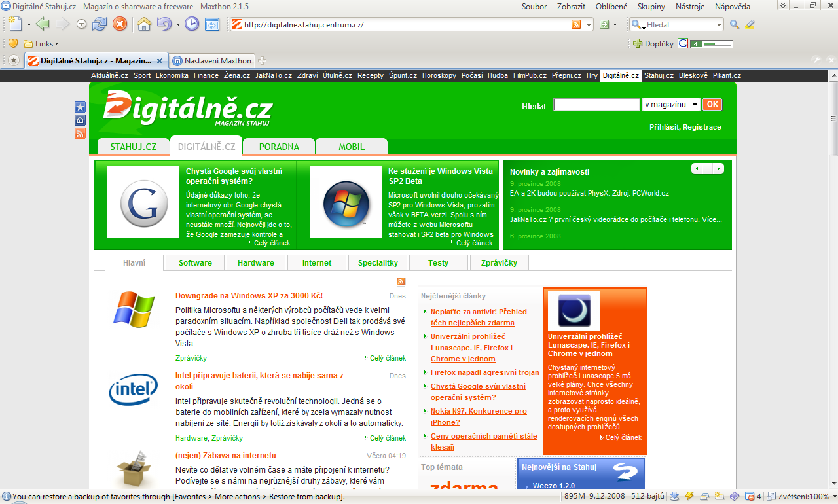Click the highlighter icon in search toolbar
838x504 pixels.
pos(750,25)
